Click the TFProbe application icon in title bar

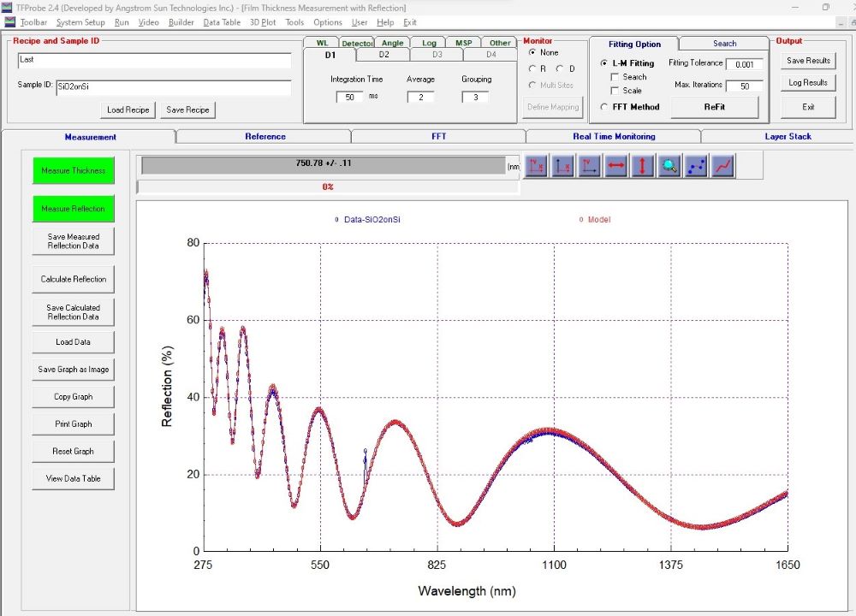pyautogui.click(x=7, y=7)
